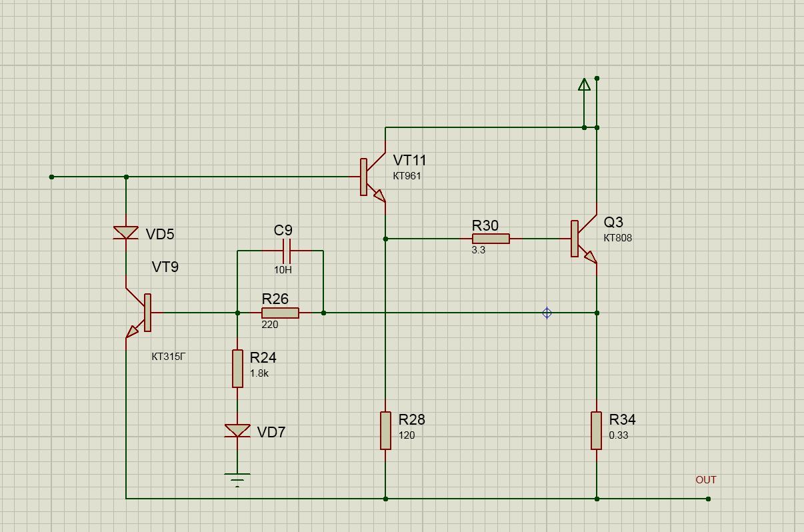Click the "KT808" part value text

tap(618, 237)
